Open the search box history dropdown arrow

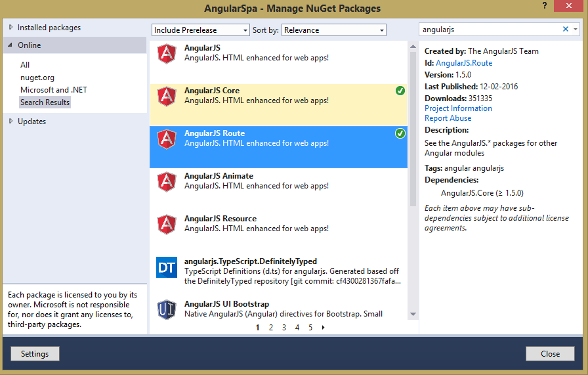coord(576,29)
